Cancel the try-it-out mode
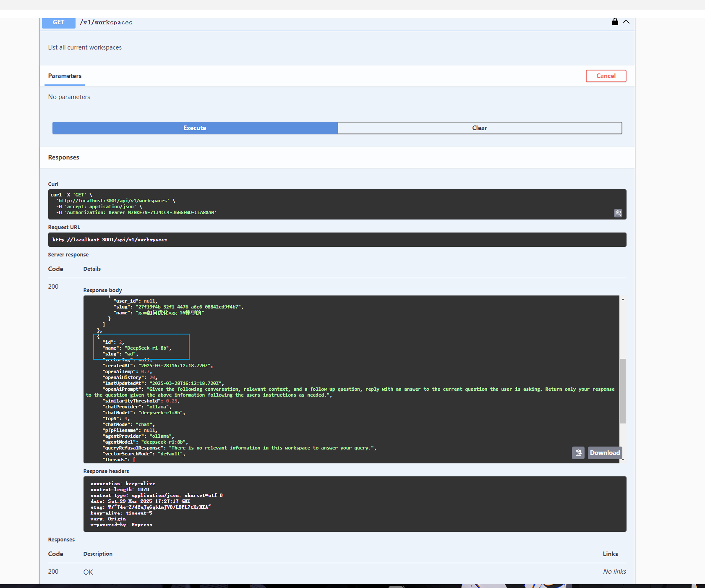Screen dimensions: 705x588 click(606, 76)
